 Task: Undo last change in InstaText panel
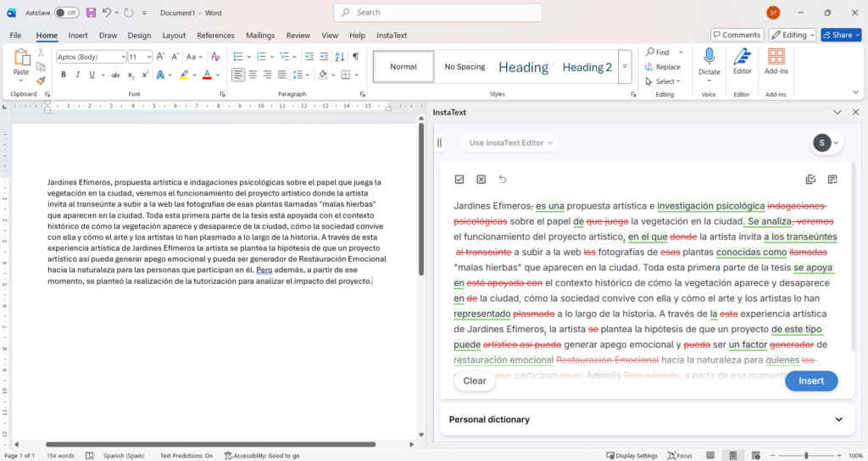[503, 179]
